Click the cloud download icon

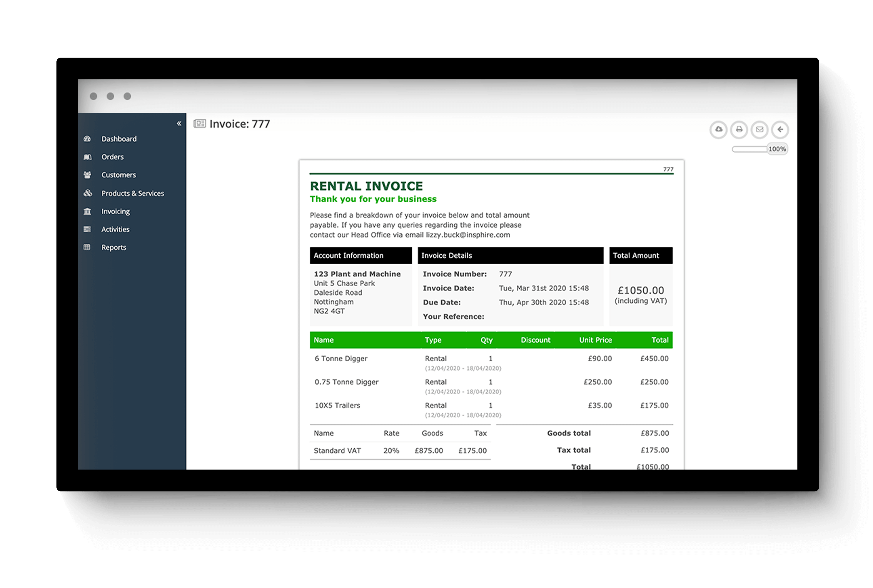pos(719,130)
